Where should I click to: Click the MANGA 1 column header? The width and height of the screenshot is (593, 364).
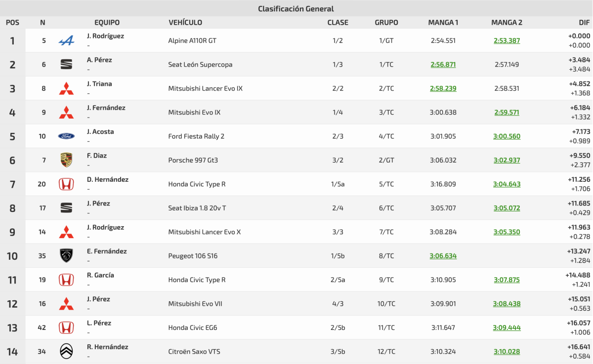(x=443, y=23)
